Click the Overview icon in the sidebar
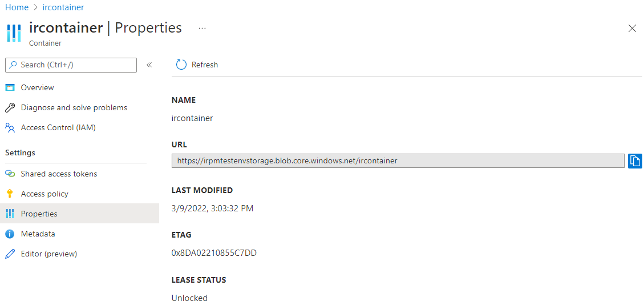This screenshot has width=644, height=301. click(10, 87)
